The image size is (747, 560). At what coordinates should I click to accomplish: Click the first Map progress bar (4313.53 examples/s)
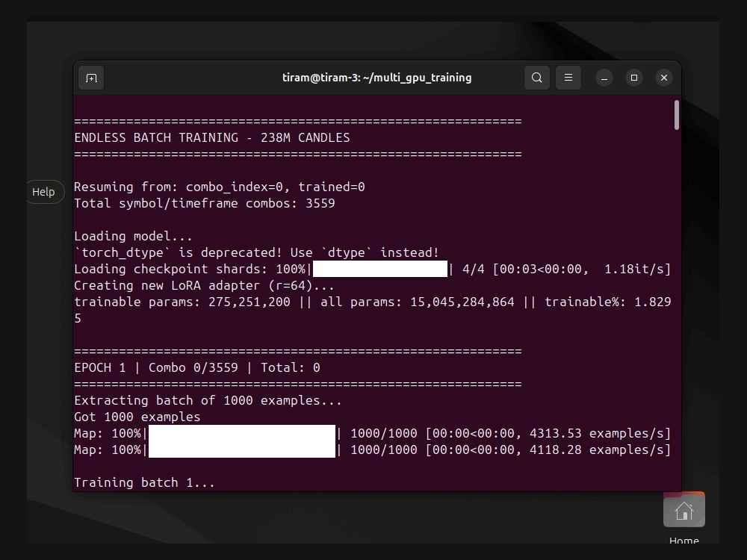click(242, 433)
